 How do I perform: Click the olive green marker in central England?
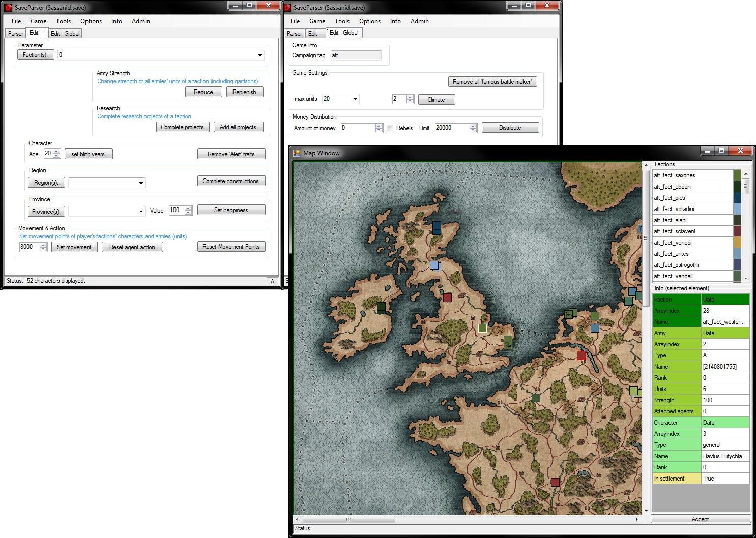tap(482, 328)
